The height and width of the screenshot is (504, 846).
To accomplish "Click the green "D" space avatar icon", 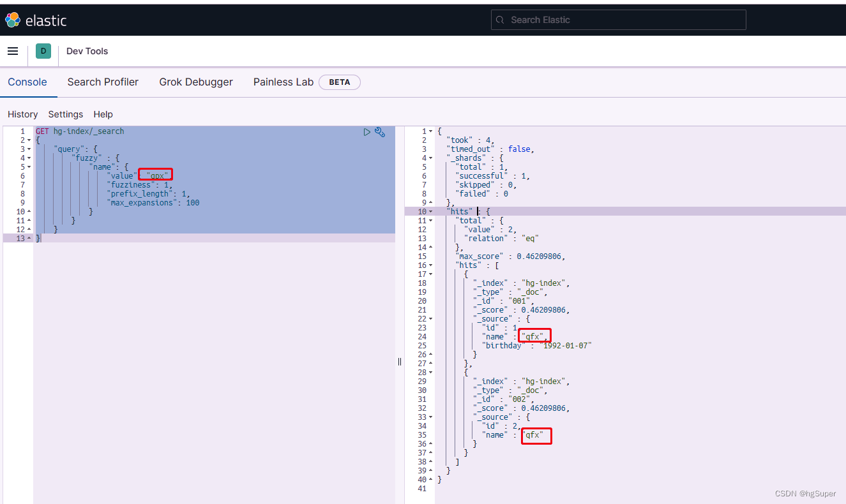I will click(42, 50).
